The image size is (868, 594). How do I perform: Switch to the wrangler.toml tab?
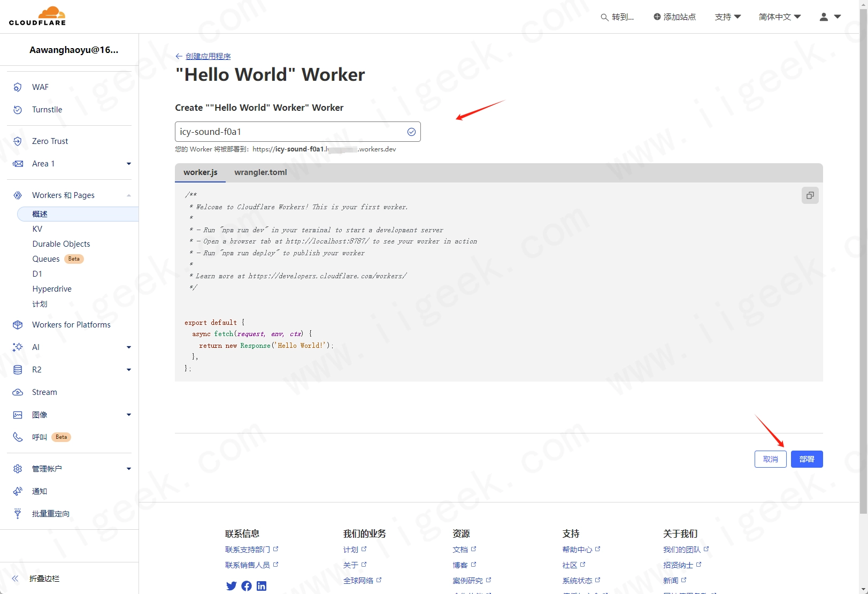pyautogui.click(x=260, y=172)
